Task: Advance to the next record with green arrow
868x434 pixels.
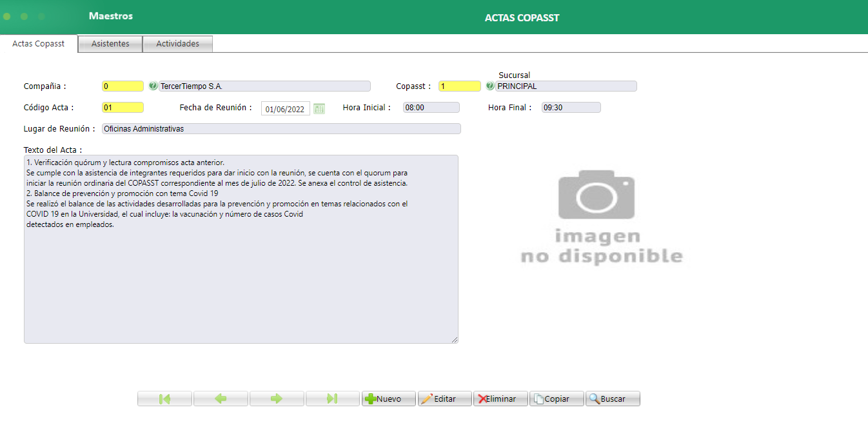Action: tap(276, 398)
